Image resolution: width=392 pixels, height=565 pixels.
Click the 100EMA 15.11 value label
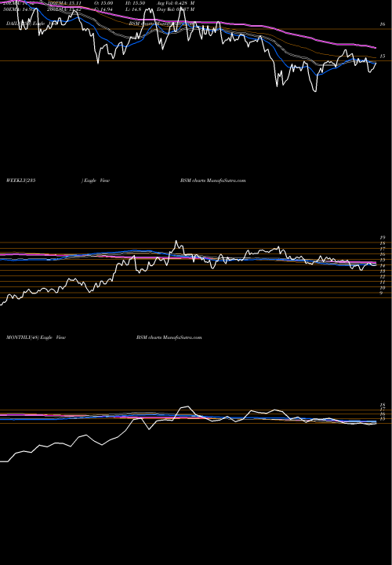click(64, 3)
